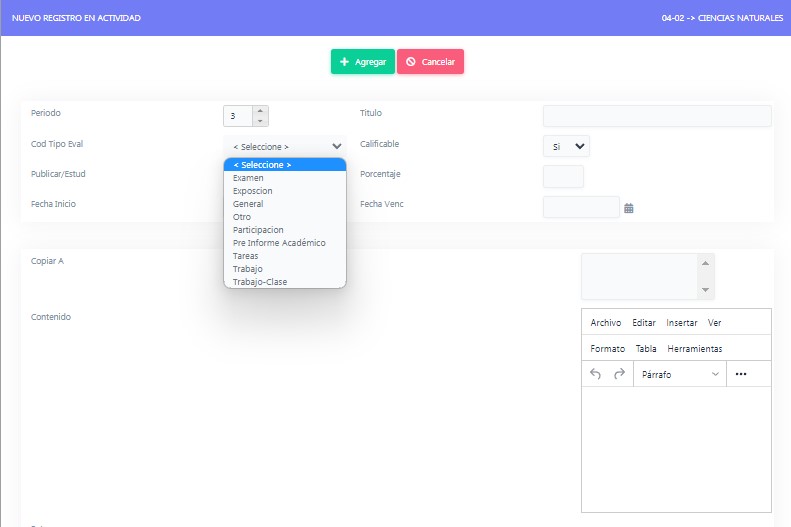The image size is (791, 527).
Task: Open the three-dots more options in editor
Action: 741,374
